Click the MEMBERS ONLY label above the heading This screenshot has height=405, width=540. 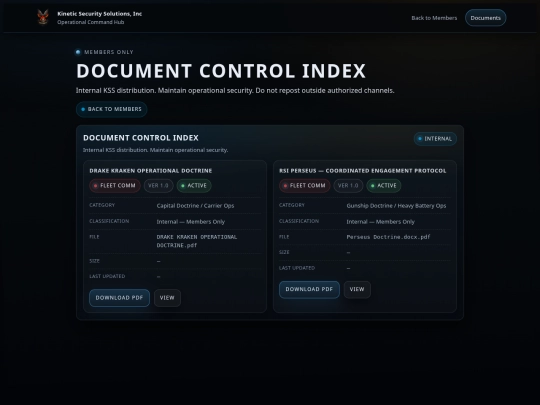pos(108,52)
